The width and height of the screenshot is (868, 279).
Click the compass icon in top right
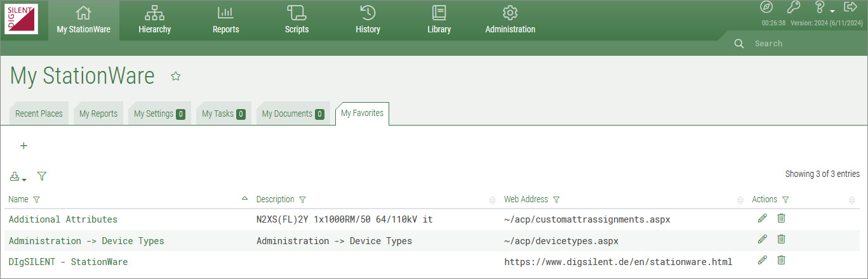pyautogui.click(x=766, y=8)
